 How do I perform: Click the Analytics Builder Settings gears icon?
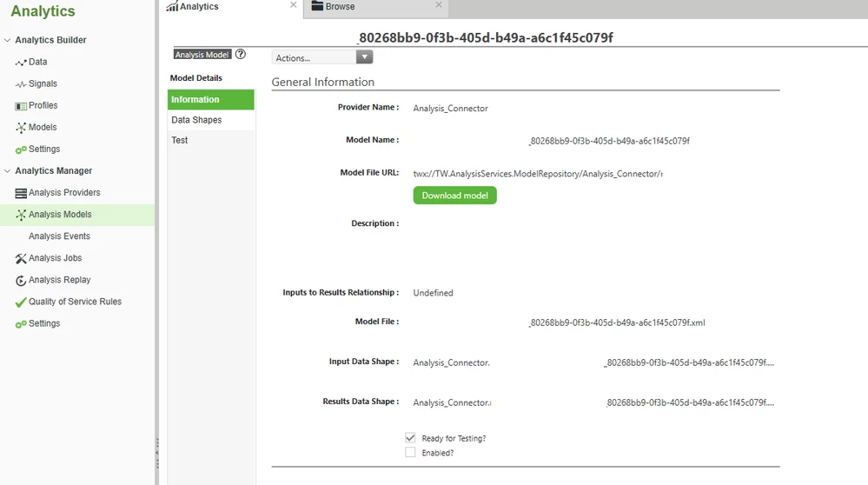pyautogui.click(x=21, y=149)
